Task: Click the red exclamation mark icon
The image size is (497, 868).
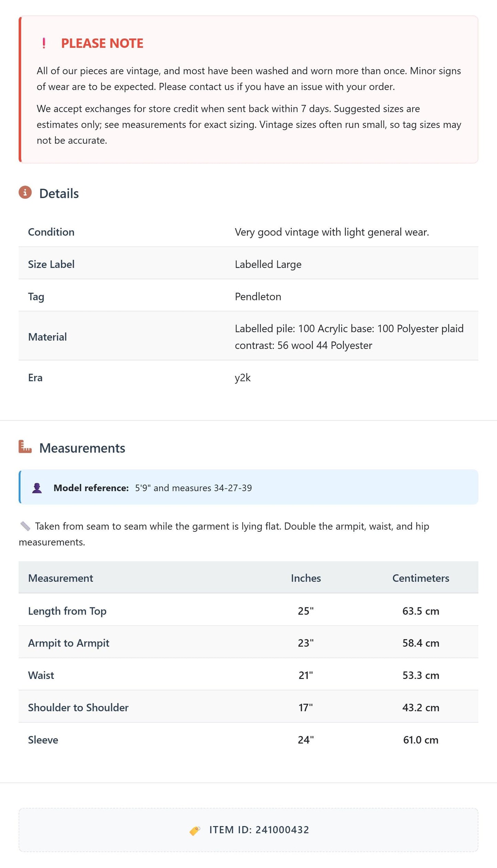Action: tap(44, 43)
